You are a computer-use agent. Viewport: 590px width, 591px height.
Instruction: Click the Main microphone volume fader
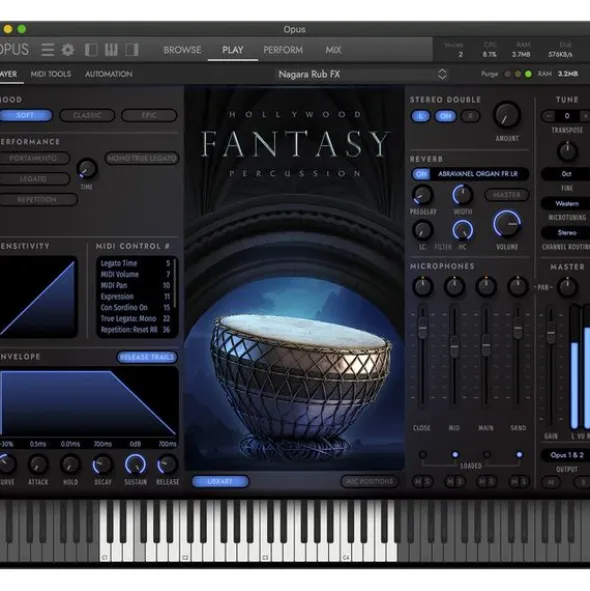tap(486, 345)
